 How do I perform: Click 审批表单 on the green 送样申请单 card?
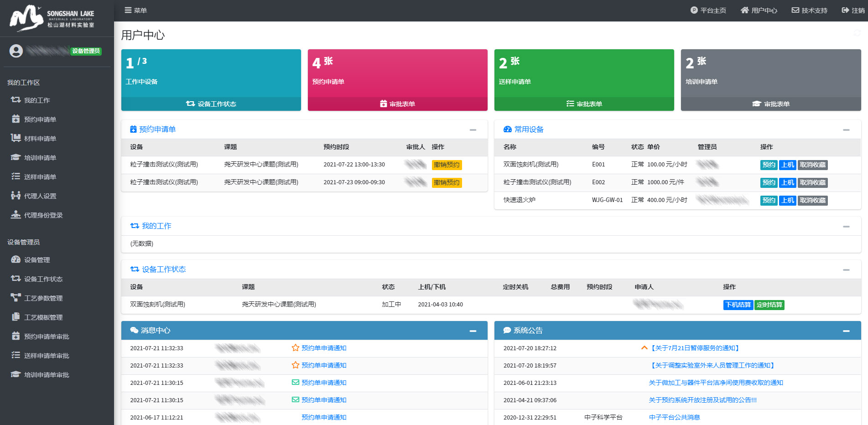[584, 104]
